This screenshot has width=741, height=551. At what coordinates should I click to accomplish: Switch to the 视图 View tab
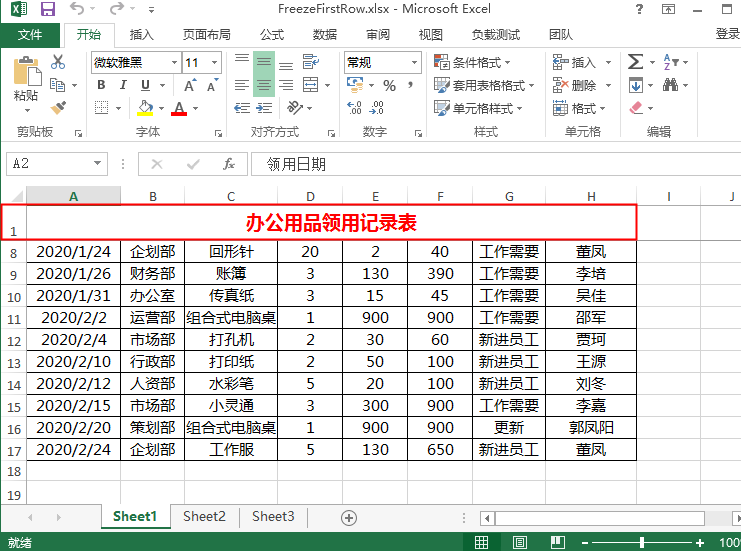pyautogui.click(x=431, y=34)
